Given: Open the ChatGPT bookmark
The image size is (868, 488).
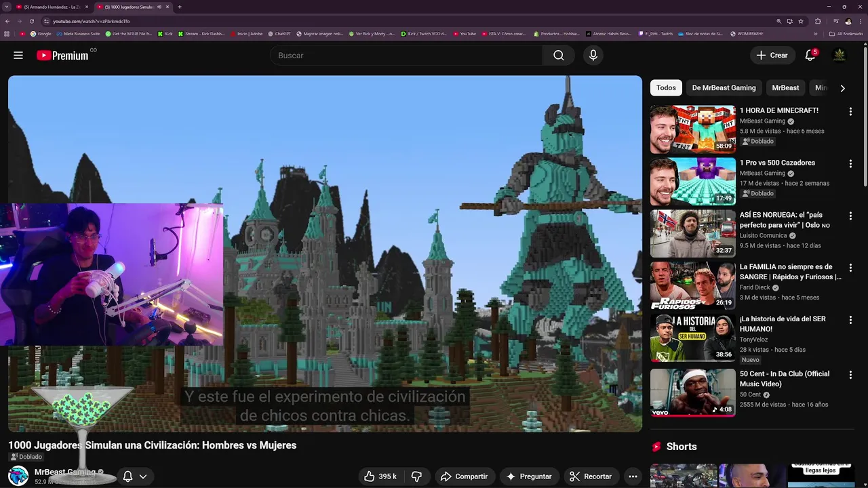Looking at the screenshot, I should (x=279, y=33).
